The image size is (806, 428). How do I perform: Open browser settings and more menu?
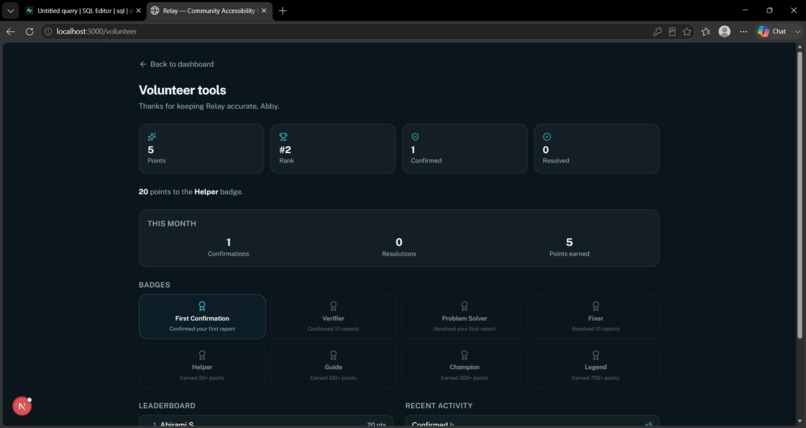point(743,31)
